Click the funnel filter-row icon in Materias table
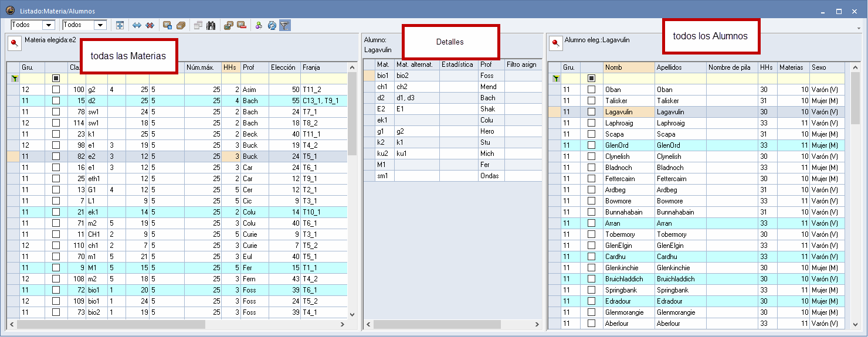This screenshot has height=337, width=868. [x=14, y=79]
